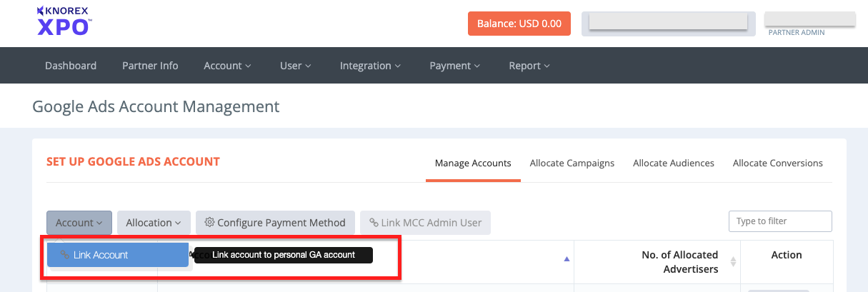Open the Allocation dropdown button
This screenshot has width=868, height=292.
click(x=154, y=223)
